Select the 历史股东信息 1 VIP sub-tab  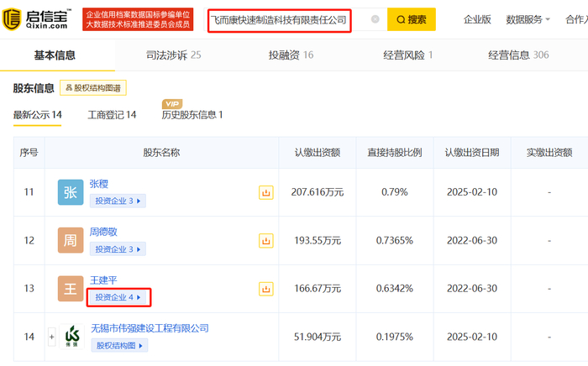[x=192, y=115]
